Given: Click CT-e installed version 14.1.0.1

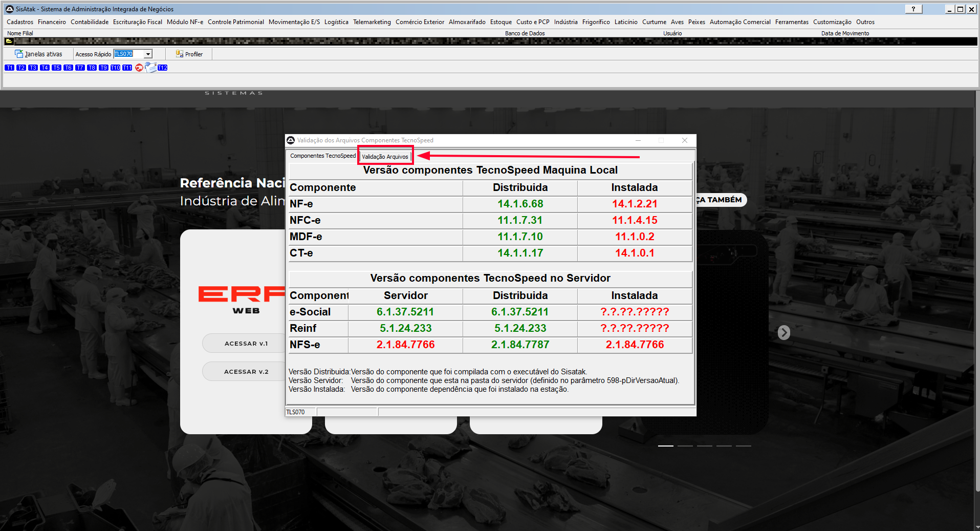Looking at the screenshot, I should (x=635, y=253).
